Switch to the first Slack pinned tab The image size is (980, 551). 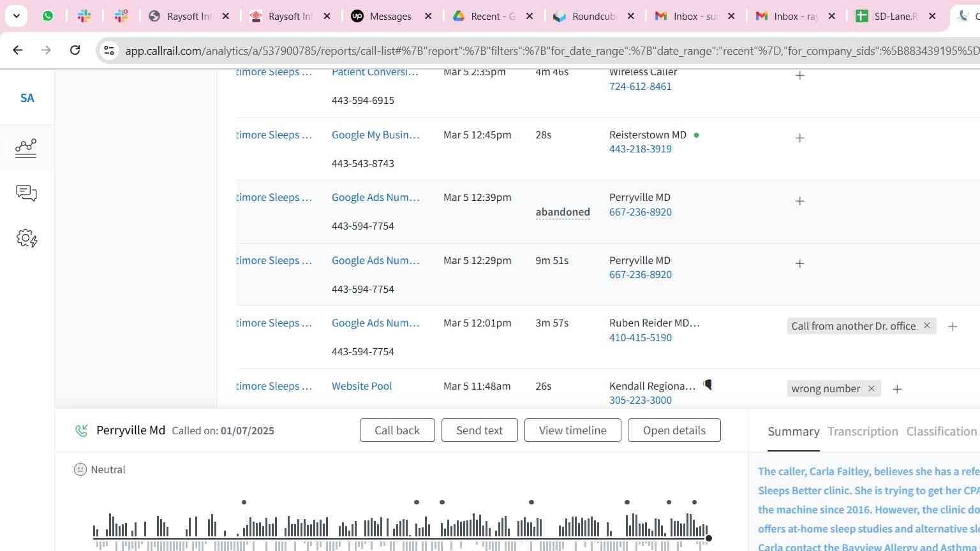point(84,16)
